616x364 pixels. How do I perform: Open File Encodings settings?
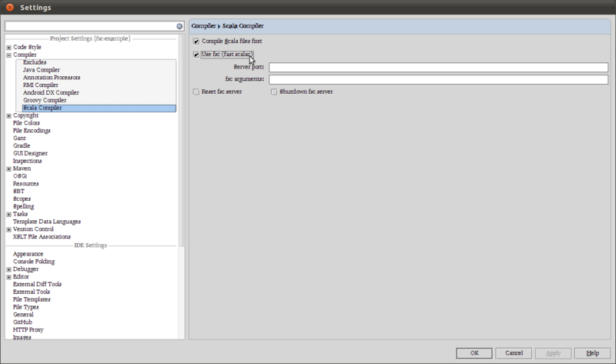coord(32,130)
